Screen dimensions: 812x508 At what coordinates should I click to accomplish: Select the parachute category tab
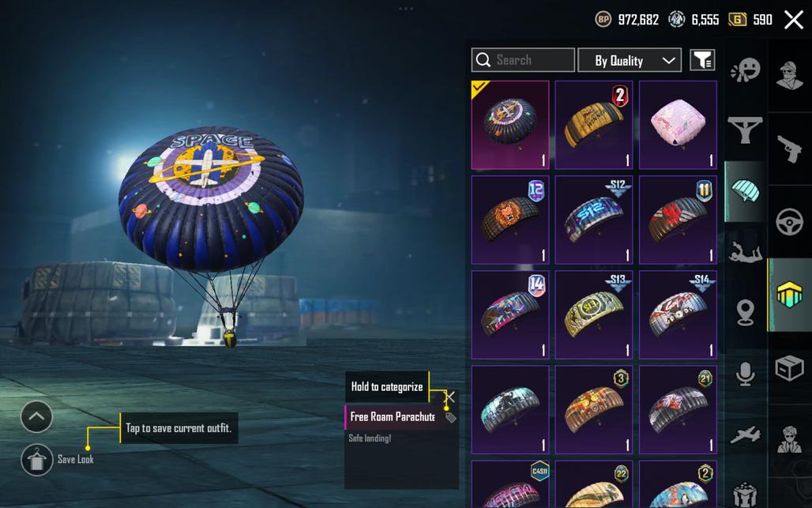click(x=746, y=190)
